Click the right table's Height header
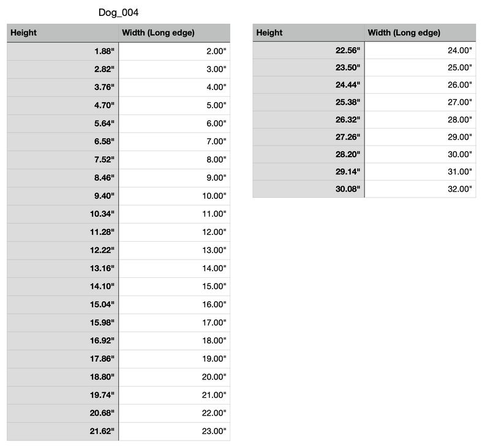The height and width of the screenshot is (448, 490). click(x=309, y=32)
